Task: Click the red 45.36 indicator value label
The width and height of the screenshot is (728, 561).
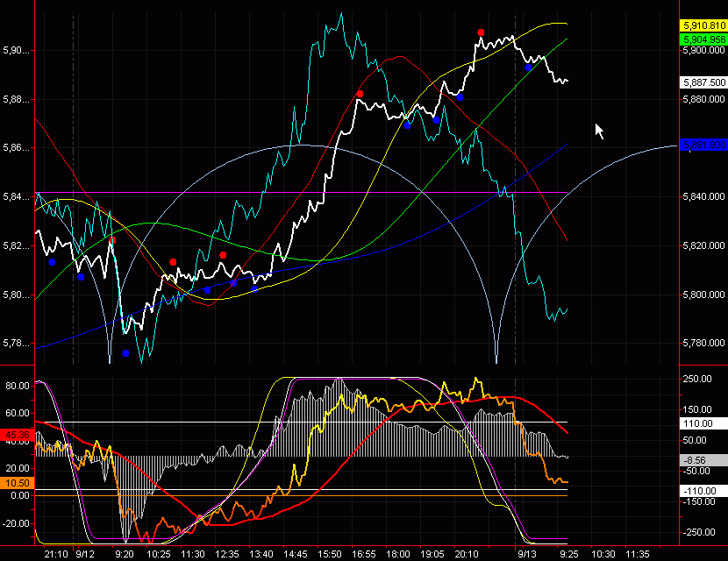Action: click(18, 436)
